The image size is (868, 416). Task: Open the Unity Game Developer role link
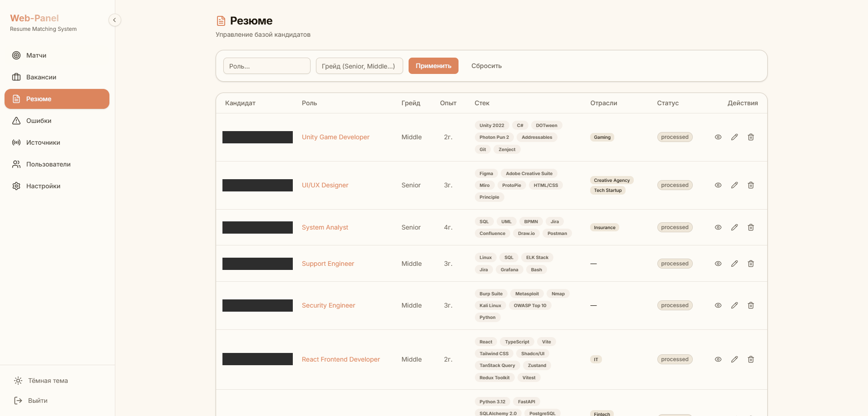(x=335, y=137)
